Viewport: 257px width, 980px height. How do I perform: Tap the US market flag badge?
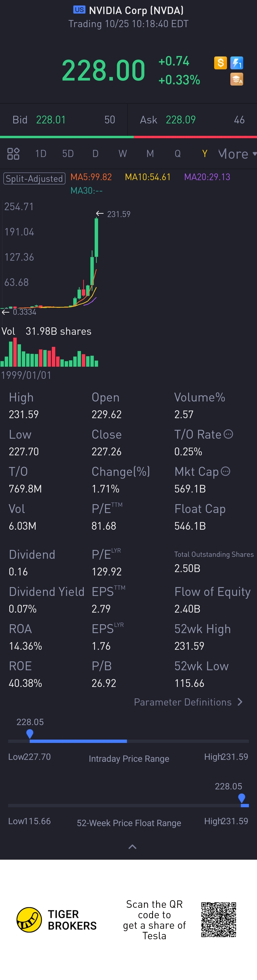[79, 10]
